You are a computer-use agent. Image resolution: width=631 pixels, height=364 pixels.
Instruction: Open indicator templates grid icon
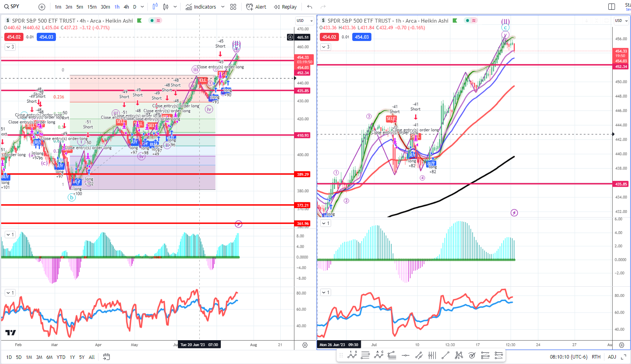tap(233, 7)
